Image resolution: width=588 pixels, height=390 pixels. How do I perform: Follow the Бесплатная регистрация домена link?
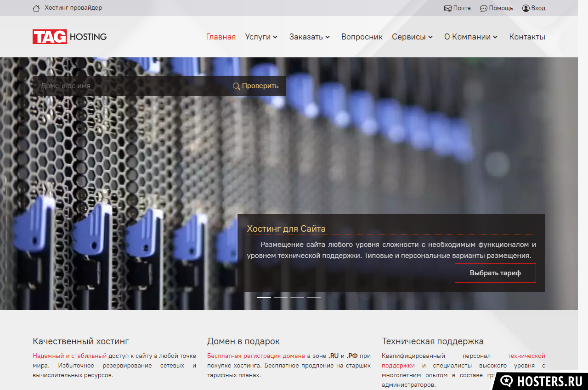pos(256,356)
